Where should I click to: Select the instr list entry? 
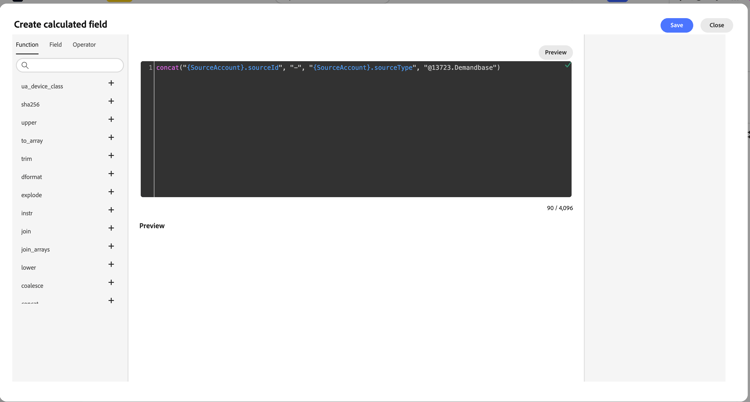[x=27, y=213]
